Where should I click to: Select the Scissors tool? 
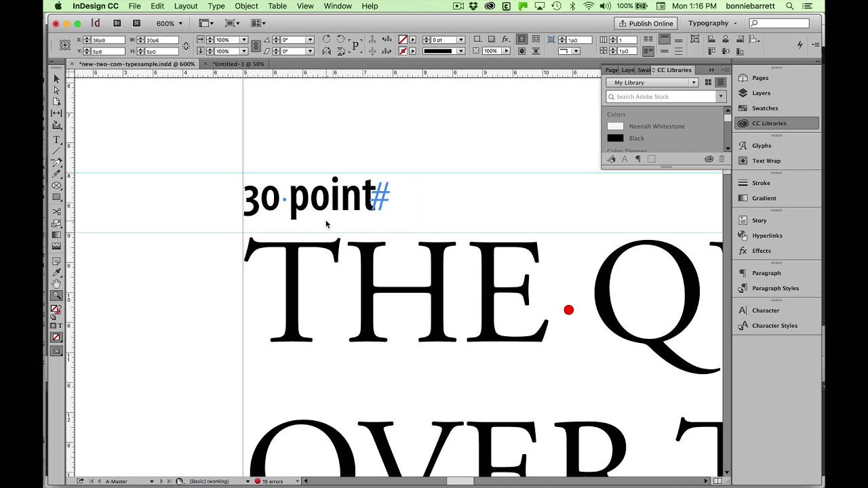(x=56, y=212)
